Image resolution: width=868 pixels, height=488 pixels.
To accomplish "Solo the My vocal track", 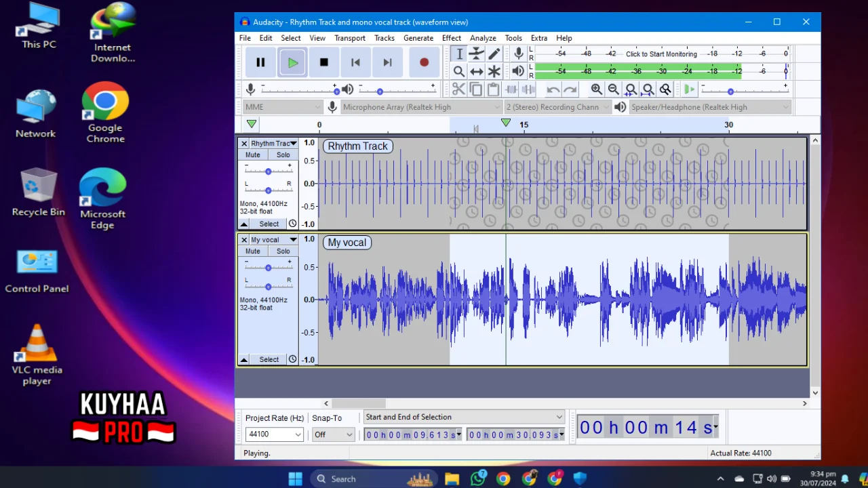I will pos(283,251).
